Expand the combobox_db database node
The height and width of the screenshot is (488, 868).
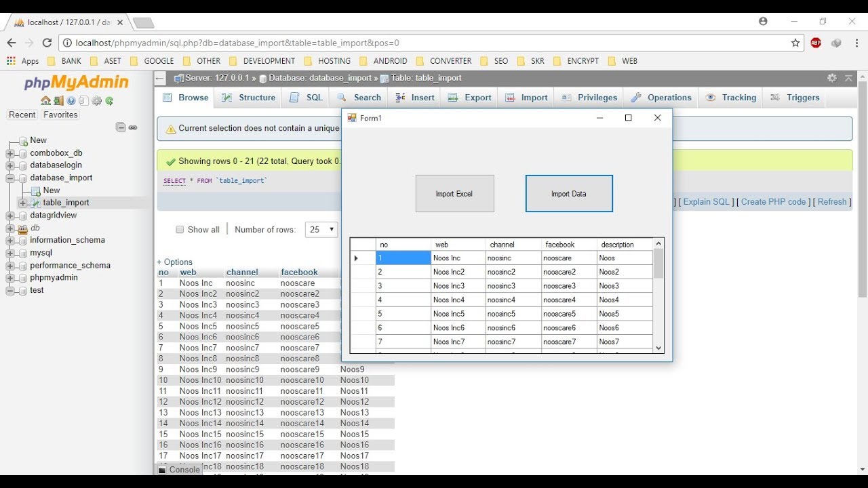pyautogui.click(x=10, y=153)
